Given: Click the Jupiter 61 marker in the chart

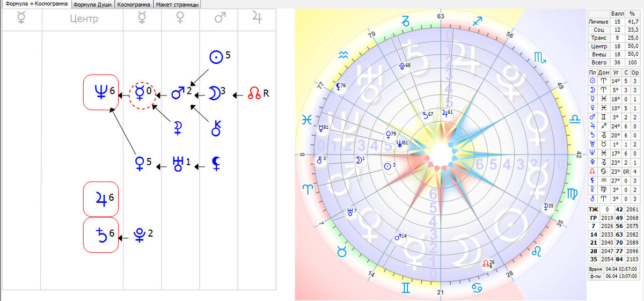Looking at the screenshot, I should [x=447, y=113].
